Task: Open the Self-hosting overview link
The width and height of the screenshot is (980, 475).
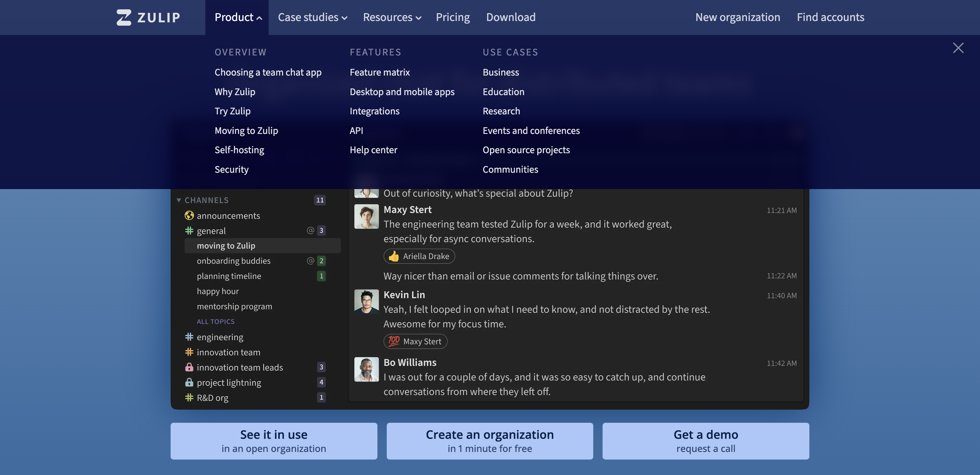Action: click(x=239, y=150)
